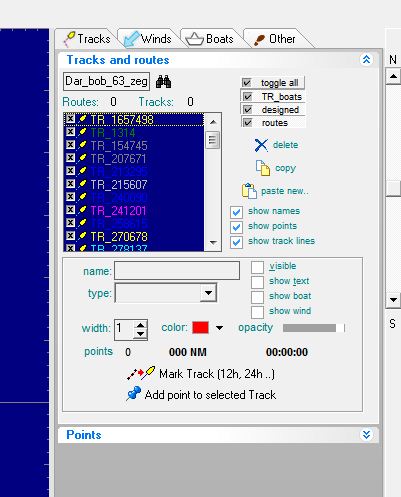Image resolution: width=401 pixels, height=497 pixels.
Task: Open the type dropdown list
Action: click(x=208, y=293)
